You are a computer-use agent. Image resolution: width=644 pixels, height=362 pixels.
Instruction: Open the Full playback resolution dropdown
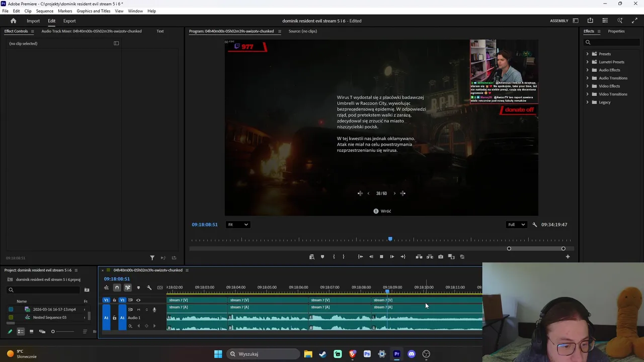516,225
